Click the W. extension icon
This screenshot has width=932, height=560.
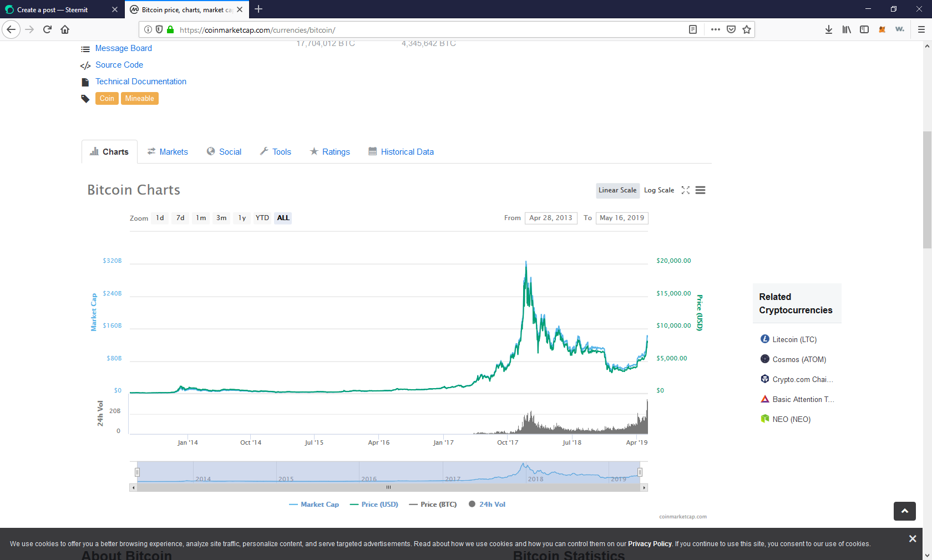click(x=900, y=29)
